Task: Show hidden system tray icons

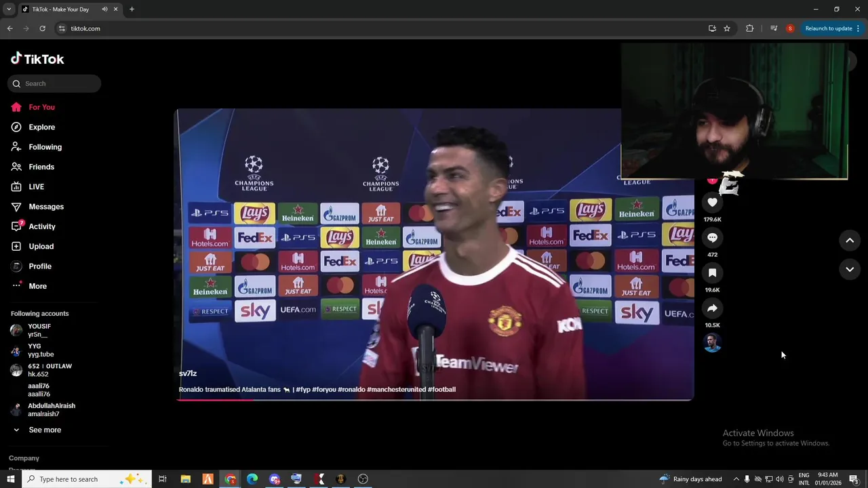Action: point(736,479)
